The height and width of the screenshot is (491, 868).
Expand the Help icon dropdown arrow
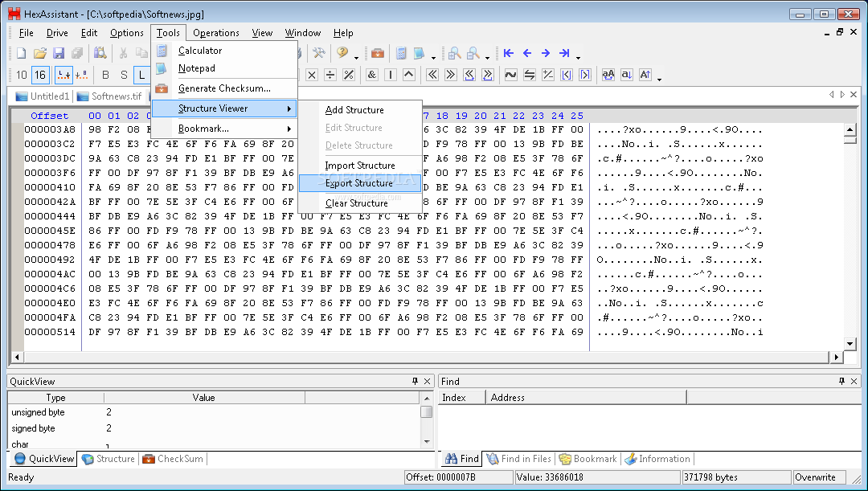[356, 58]
